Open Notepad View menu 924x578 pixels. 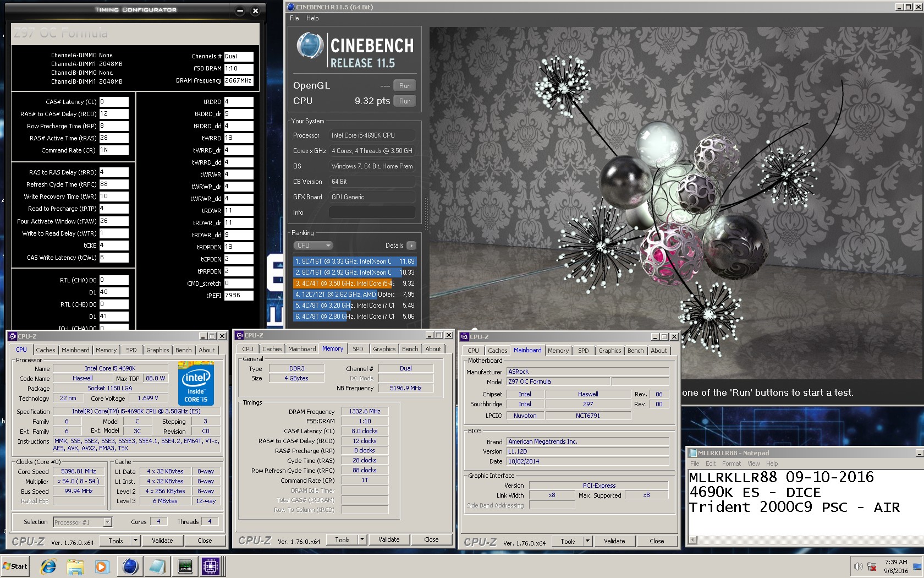[754, 464]
